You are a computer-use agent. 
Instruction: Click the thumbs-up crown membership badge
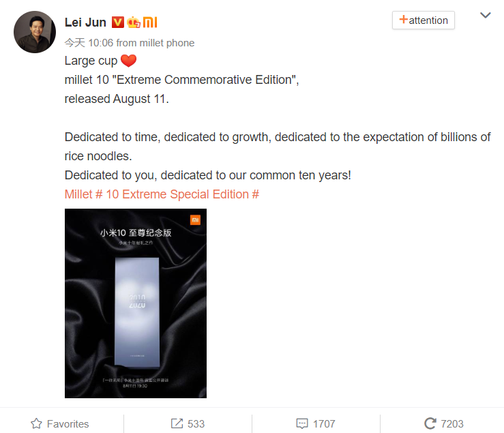pos(134,23)
